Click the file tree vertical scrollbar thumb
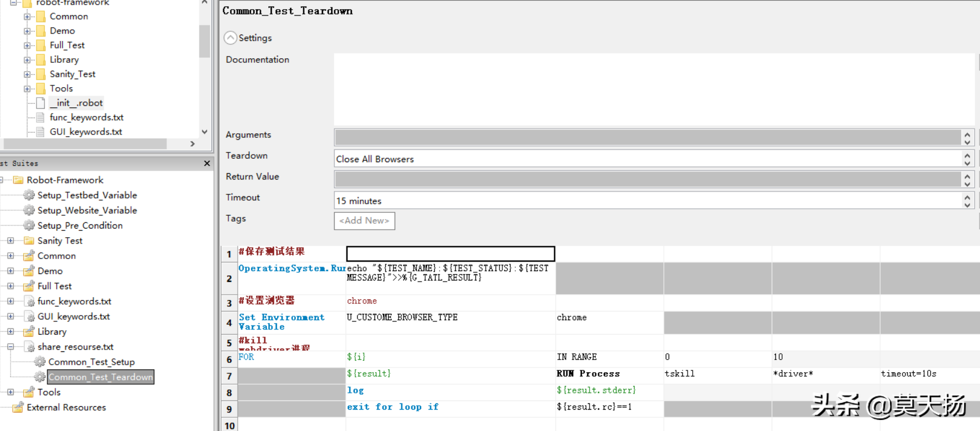Screen dimensions: 980x431 [204, 41]
